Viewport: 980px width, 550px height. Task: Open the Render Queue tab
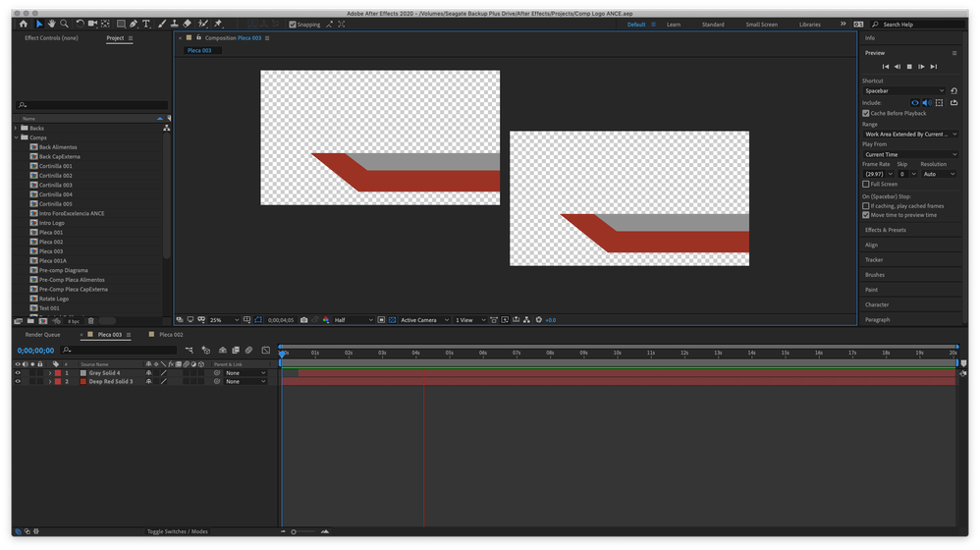42,335
